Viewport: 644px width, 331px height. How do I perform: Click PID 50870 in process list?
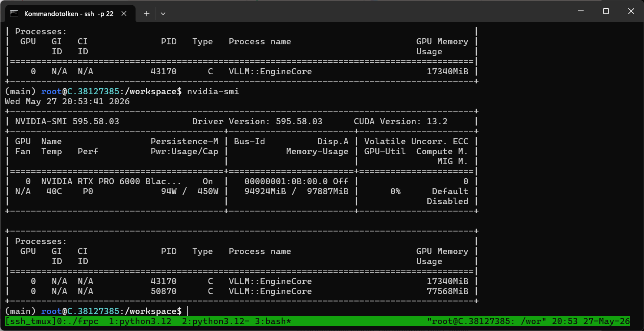click(x=163, y=291)
